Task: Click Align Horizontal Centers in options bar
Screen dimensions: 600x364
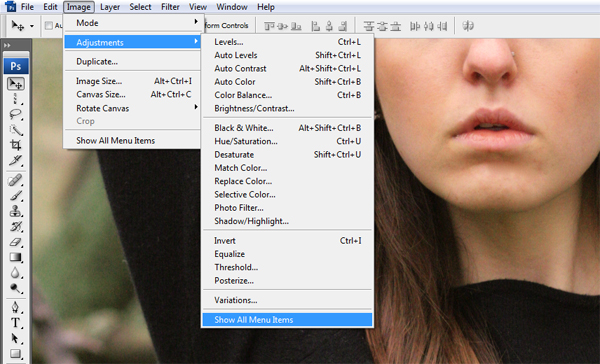Action: coord(329,26)
